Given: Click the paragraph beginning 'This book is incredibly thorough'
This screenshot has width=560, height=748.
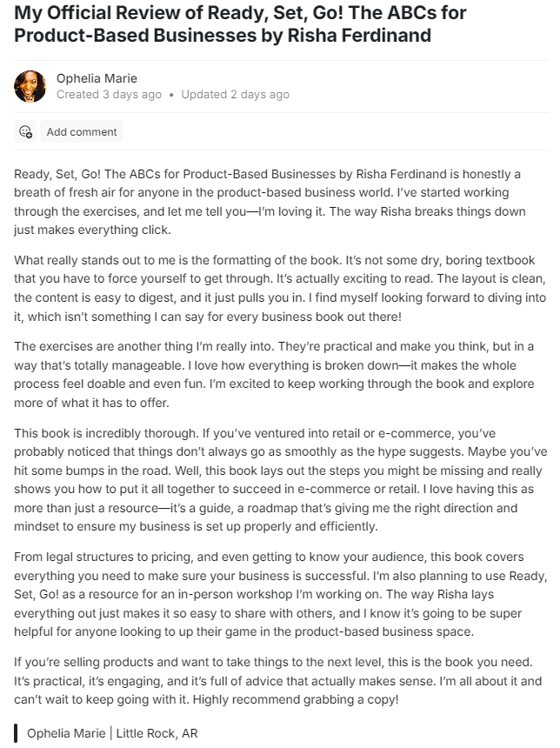Looking at the screenshot, I should pos(280,480).
